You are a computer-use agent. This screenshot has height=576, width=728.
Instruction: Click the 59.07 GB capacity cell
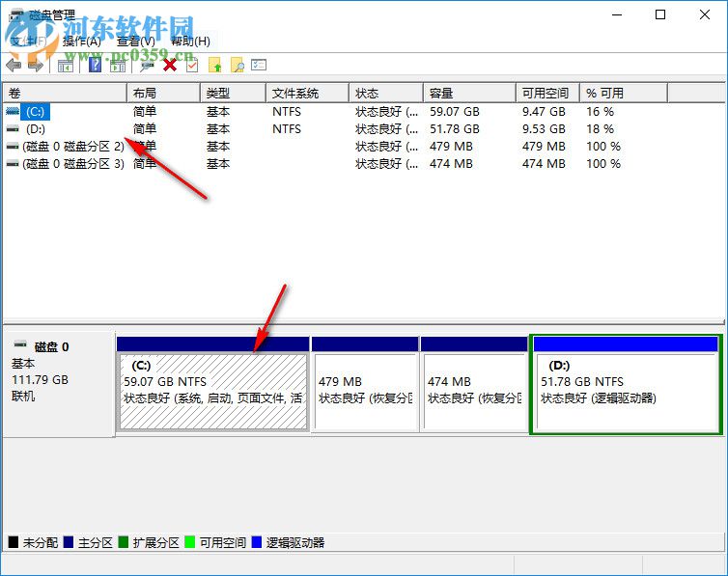pyautogui.click(x=455, y=112)
